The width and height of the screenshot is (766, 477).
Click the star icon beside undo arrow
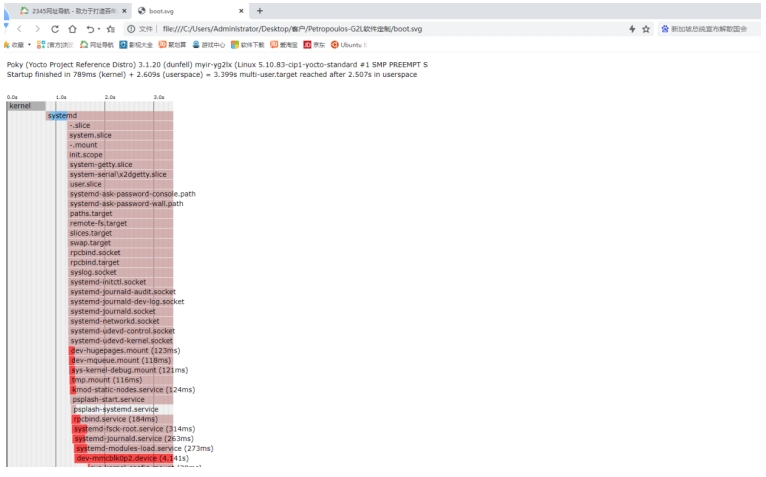[112, 29]
